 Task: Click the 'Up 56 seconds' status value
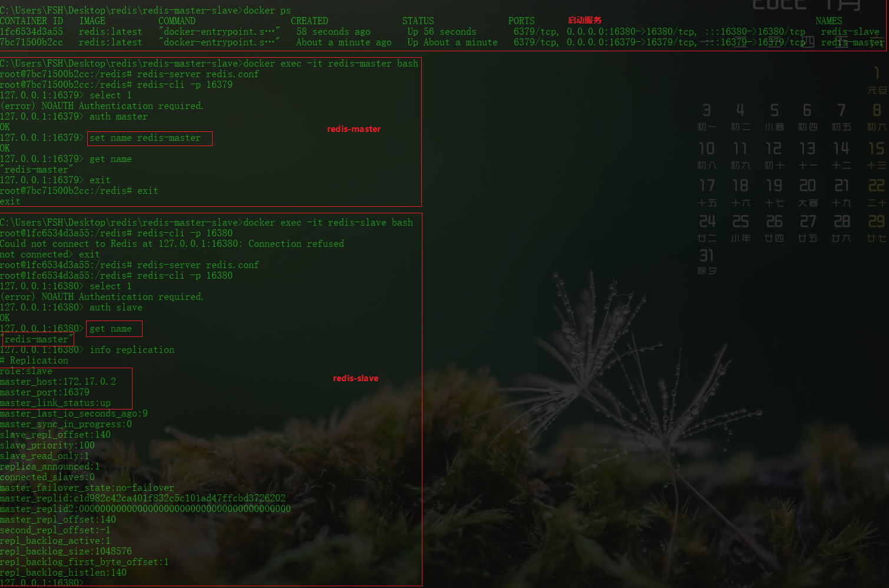click(442, 31)
